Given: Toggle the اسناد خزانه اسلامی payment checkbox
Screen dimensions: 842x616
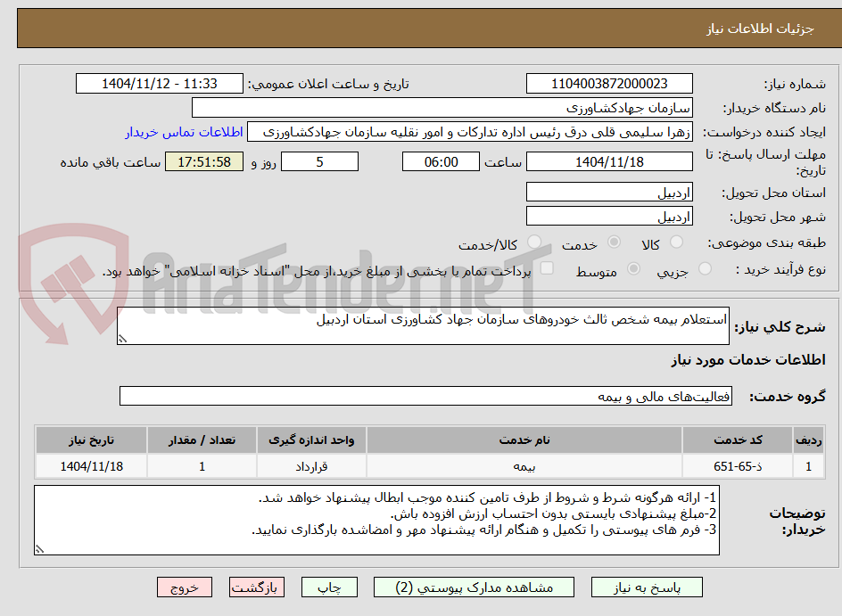Looking at the screenshot, I should click(x=547, y=267).
